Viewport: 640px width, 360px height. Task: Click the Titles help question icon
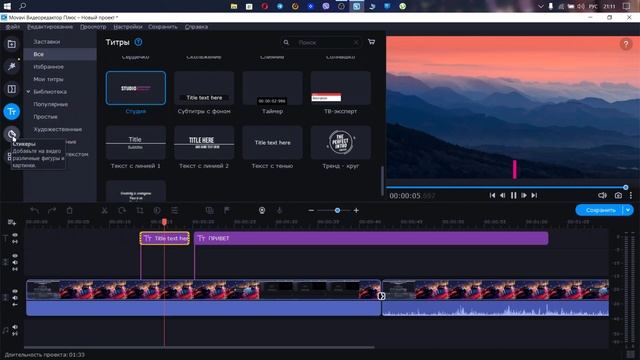[x=138, y=42]
